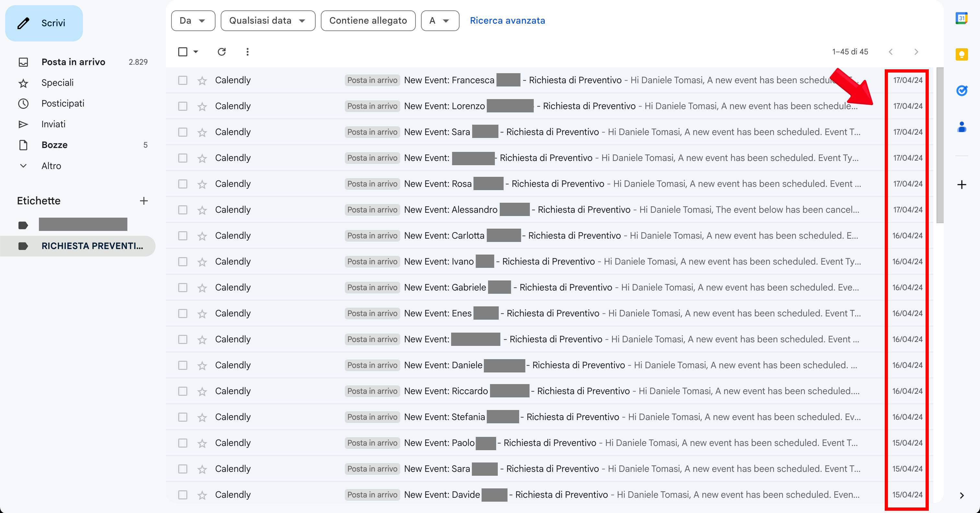Open the Inviati mail folder
Viewport: 980px width, 513px height.
(x=53, y=124)
